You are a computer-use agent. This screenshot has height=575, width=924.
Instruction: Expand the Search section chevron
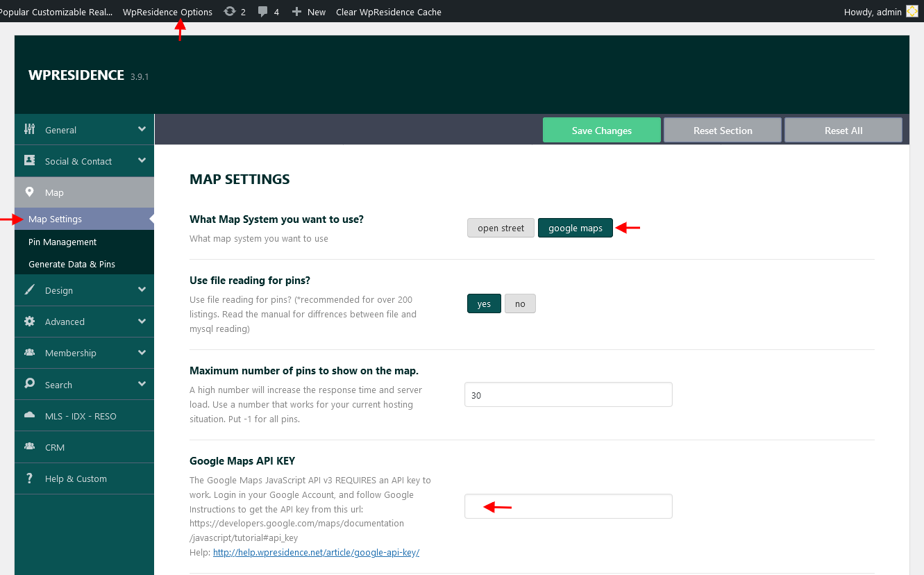[x=142, y=384]
